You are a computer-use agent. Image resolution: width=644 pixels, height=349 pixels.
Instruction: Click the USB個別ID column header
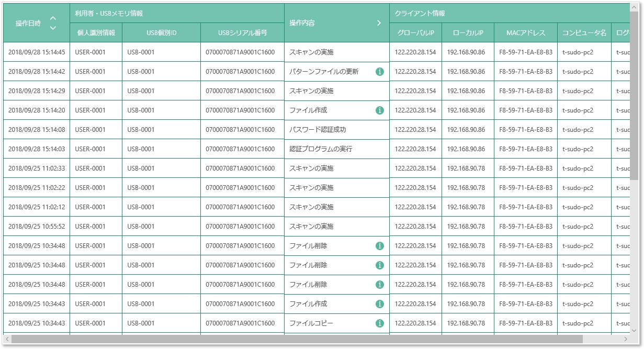pos(161,33)
